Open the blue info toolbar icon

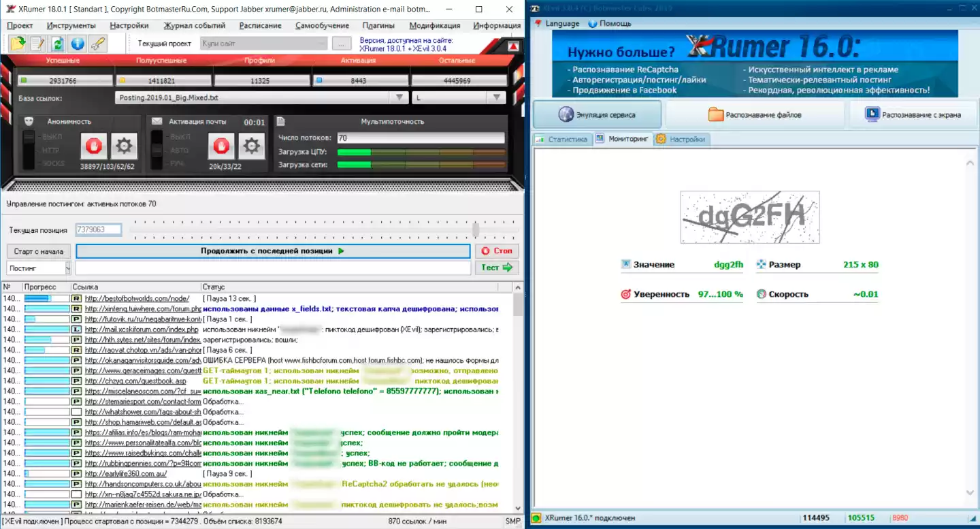coord(78,44)
